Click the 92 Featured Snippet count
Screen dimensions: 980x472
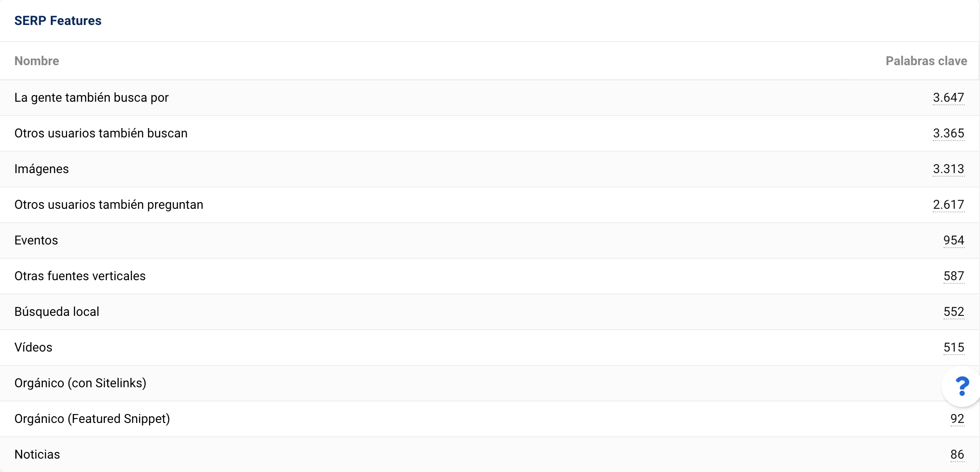coord(957,419)
